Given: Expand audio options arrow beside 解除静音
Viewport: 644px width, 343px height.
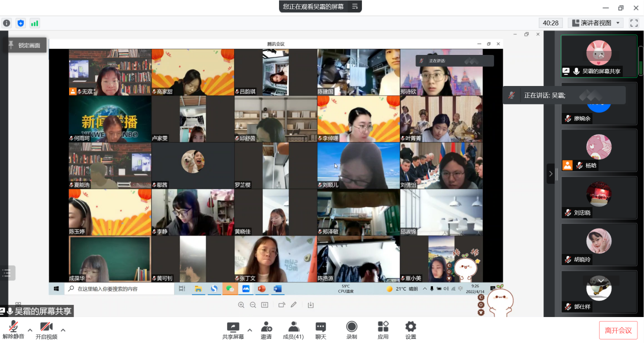Looking at the screenshot, I should [x=30, y=330].
